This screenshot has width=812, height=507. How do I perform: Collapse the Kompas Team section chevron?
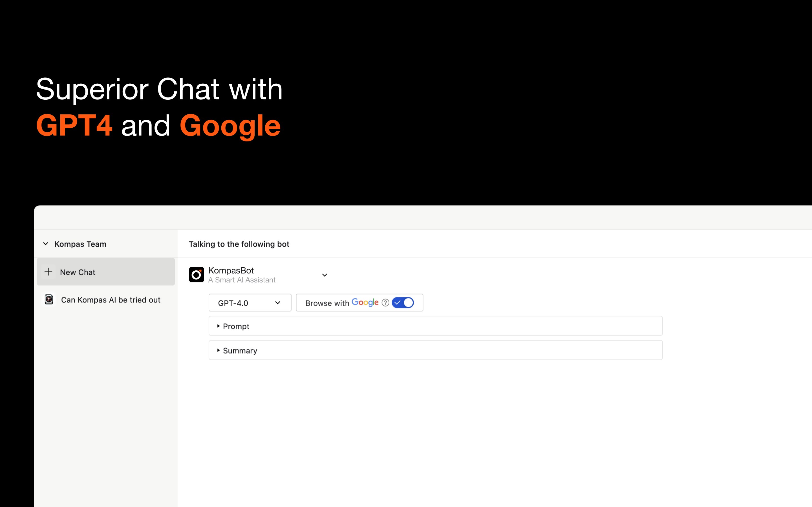click(x=46, y=244)
